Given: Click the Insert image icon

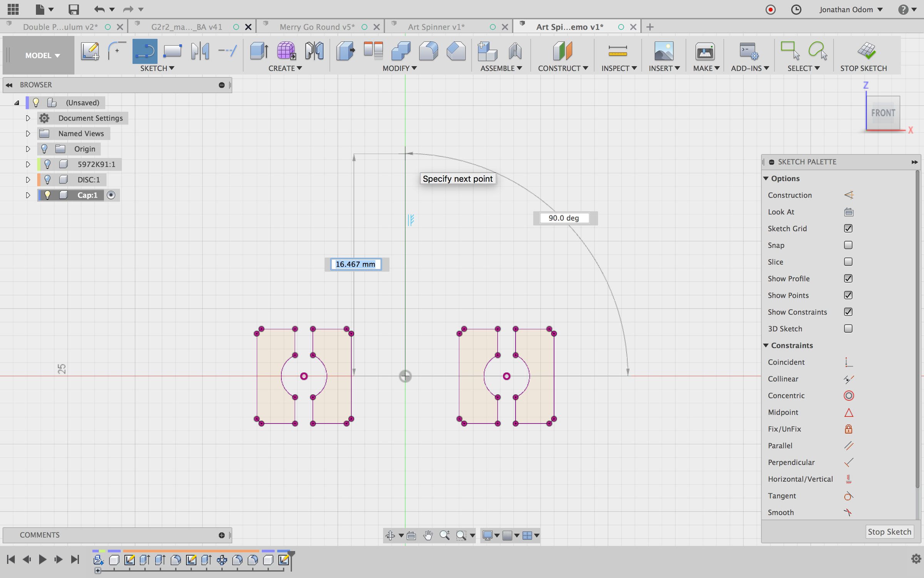Looking at the screenshot, I should (x=663, y=51).
